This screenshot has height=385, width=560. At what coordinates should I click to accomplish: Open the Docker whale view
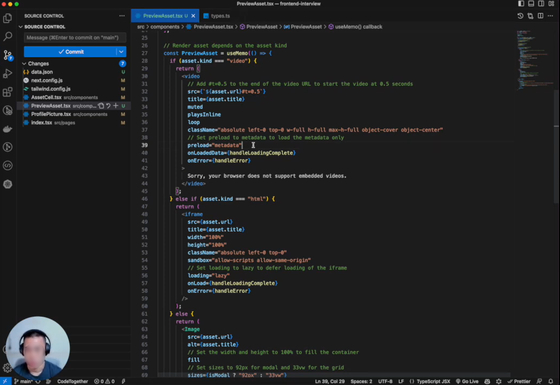(x=8, y=129)
